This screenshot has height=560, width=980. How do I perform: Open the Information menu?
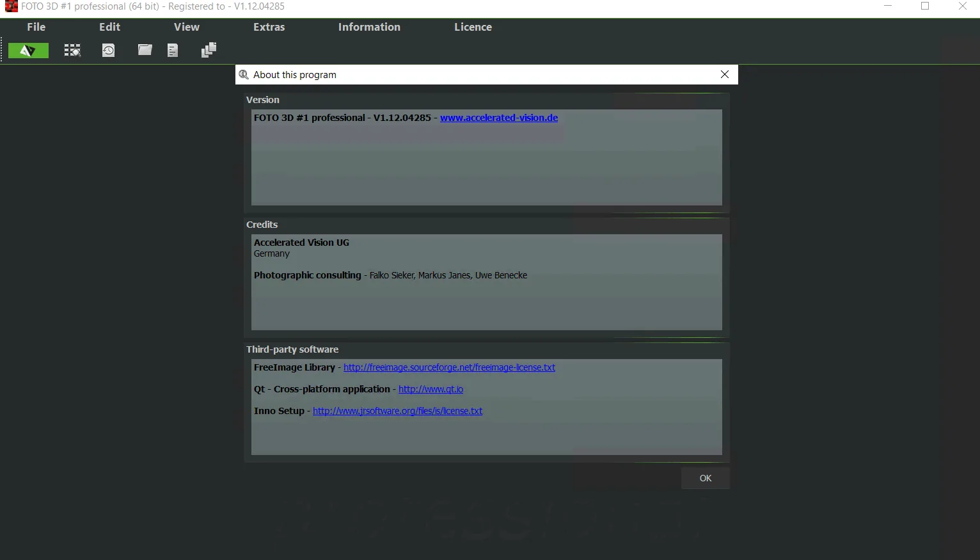[x=370, y=27]
